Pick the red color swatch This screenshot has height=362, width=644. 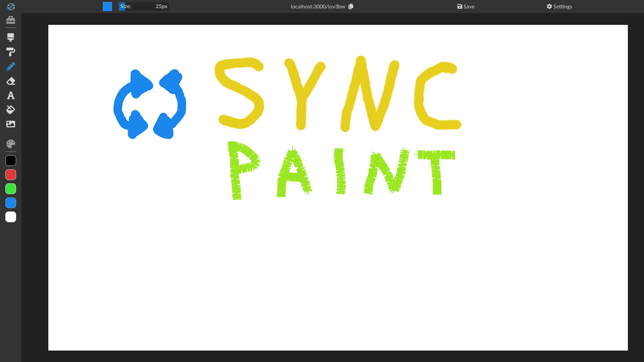pyautogui.click(x=11, y=175)
